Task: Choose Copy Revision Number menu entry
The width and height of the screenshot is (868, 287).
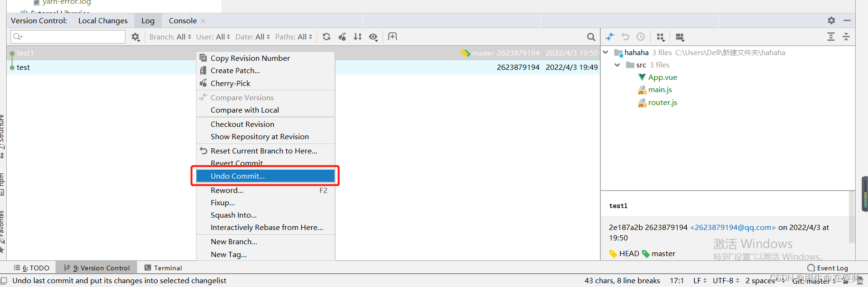Action: [266, 58]
